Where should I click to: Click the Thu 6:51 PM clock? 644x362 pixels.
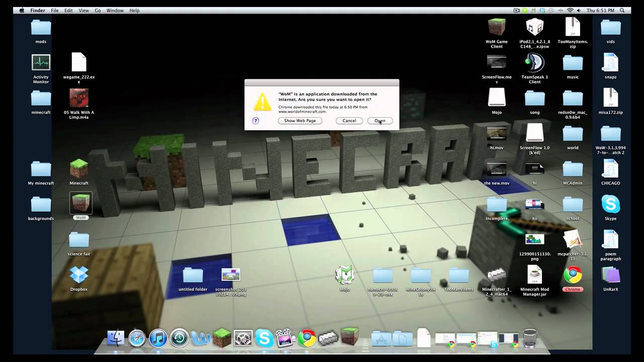pyautogui.click(x=601, y=10)
